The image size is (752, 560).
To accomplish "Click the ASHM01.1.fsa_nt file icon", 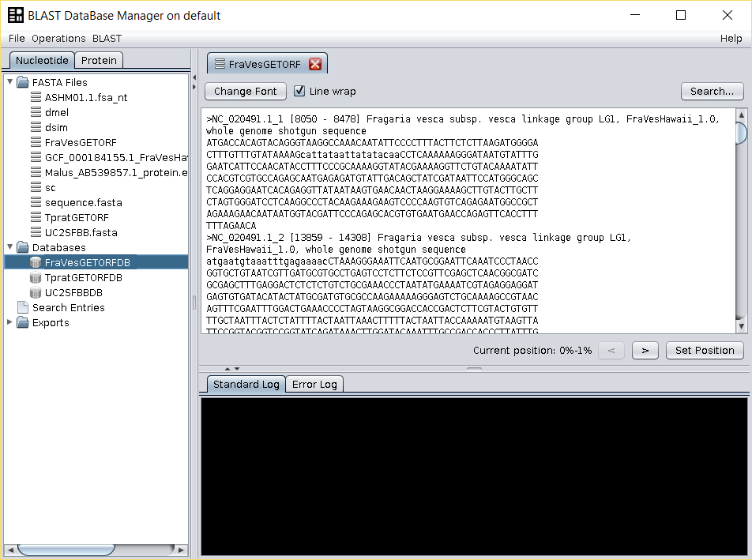I will (36, 98).
